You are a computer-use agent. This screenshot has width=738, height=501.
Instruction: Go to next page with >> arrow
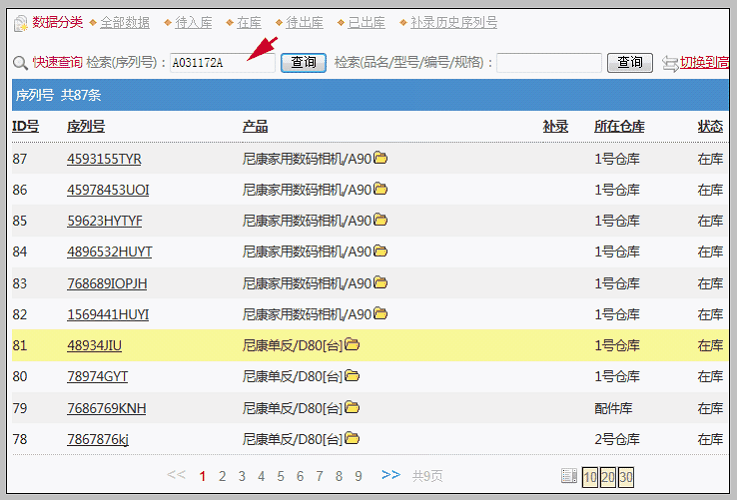point(391,475)
